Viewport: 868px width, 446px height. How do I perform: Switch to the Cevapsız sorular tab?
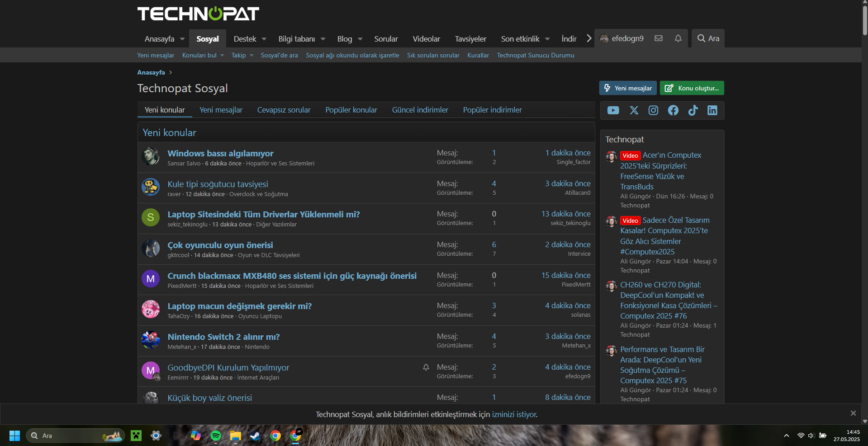tap(284, 110)
